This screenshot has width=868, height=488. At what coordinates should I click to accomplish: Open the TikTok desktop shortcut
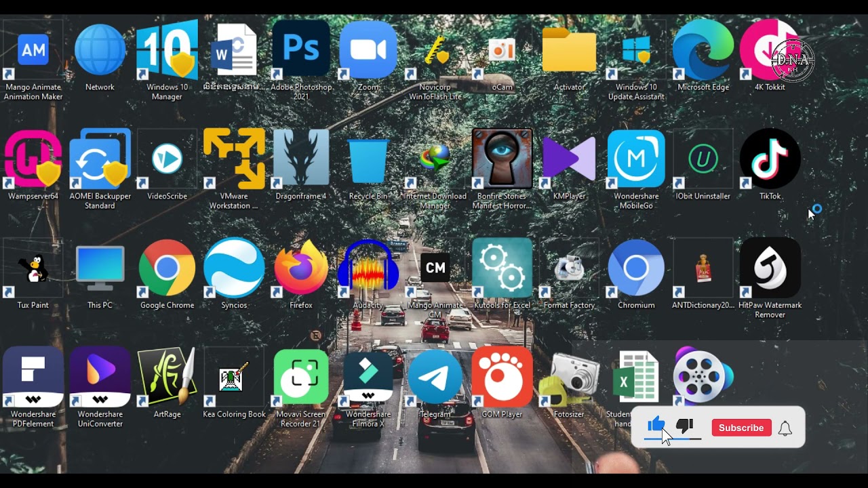(770, 160)
